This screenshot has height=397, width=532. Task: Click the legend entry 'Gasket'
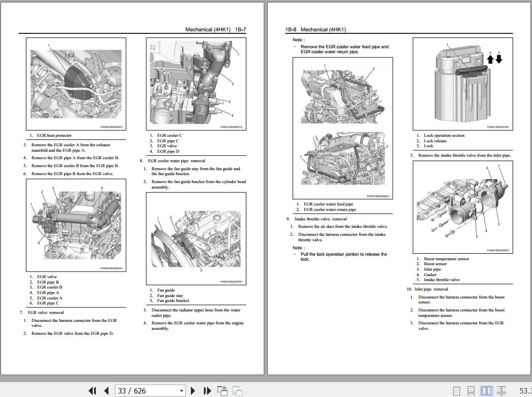[x=430, y=275]
